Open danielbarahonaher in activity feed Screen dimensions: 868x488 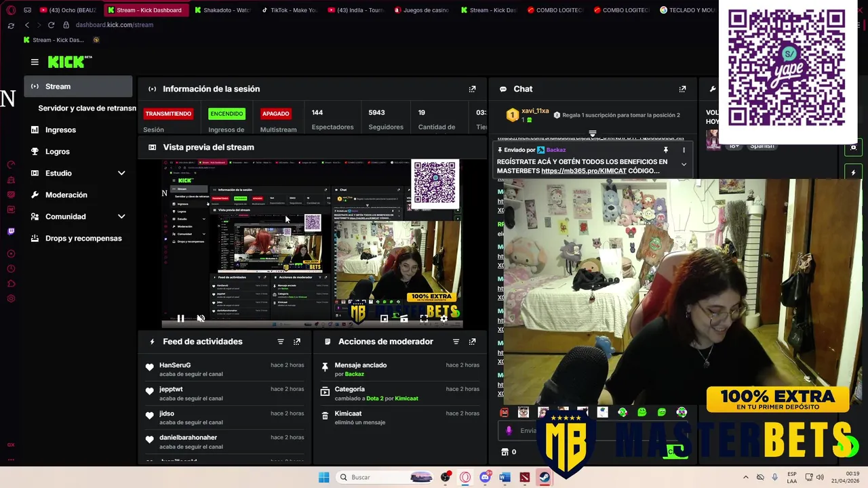click(188, 438)
